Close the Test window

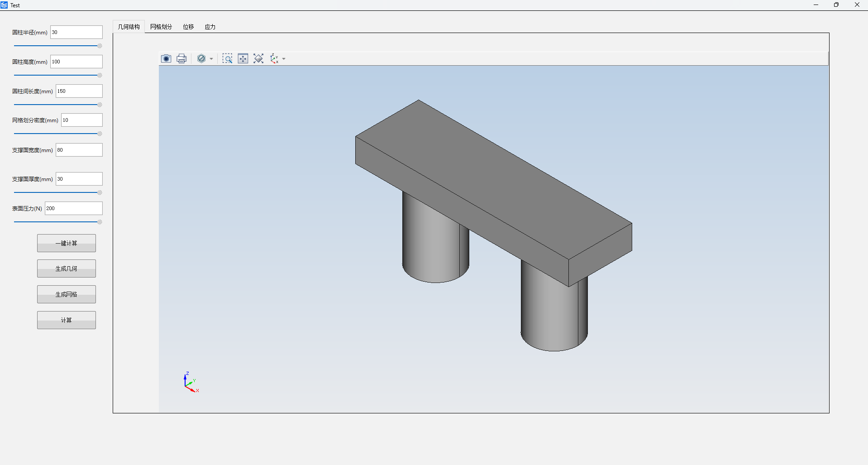[x=857, y=5]
